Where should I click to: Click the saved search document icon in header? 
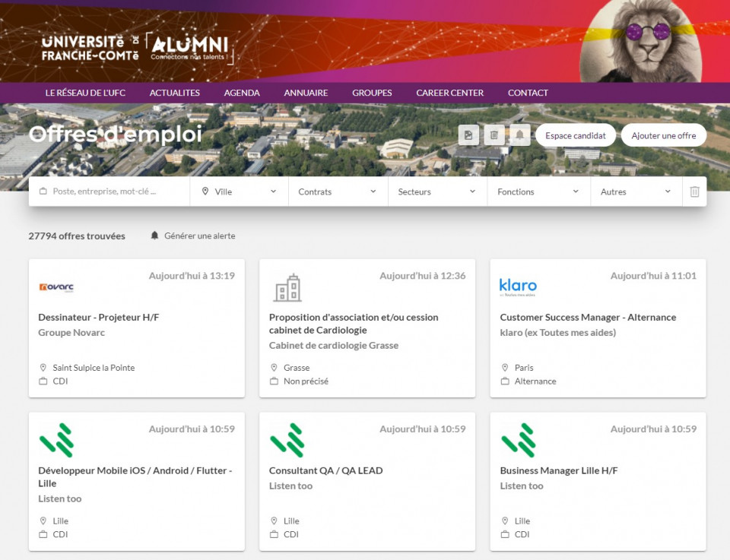point(468,135)
